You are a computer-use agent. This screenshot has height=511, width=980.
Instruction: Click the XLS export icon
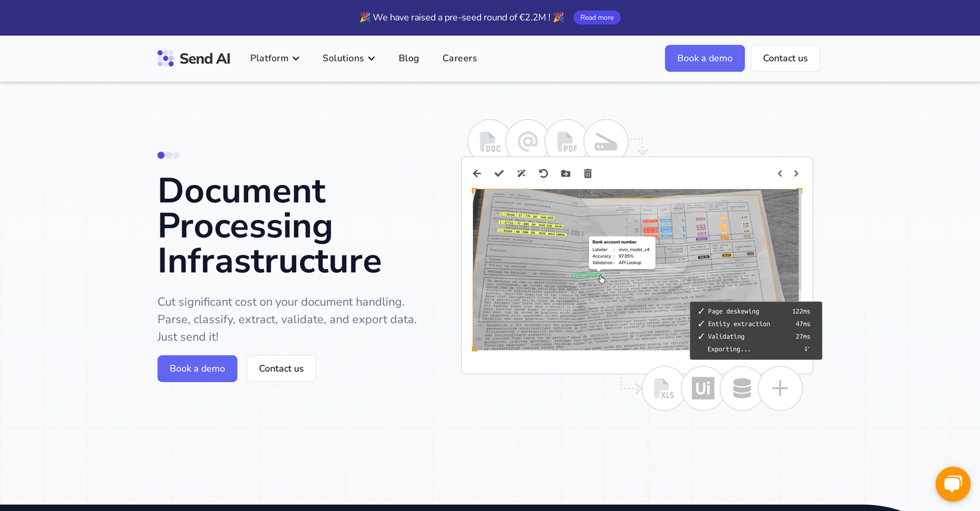pyautogui.click(x=663, y=389)
